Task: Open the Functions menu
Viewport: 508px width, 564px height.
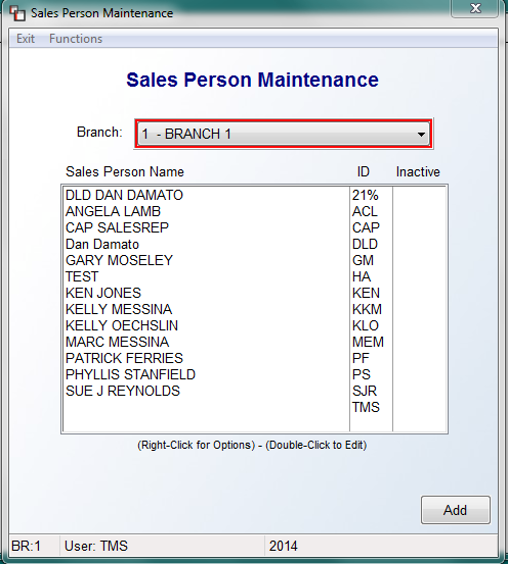Action: click(x=76, y=38)
